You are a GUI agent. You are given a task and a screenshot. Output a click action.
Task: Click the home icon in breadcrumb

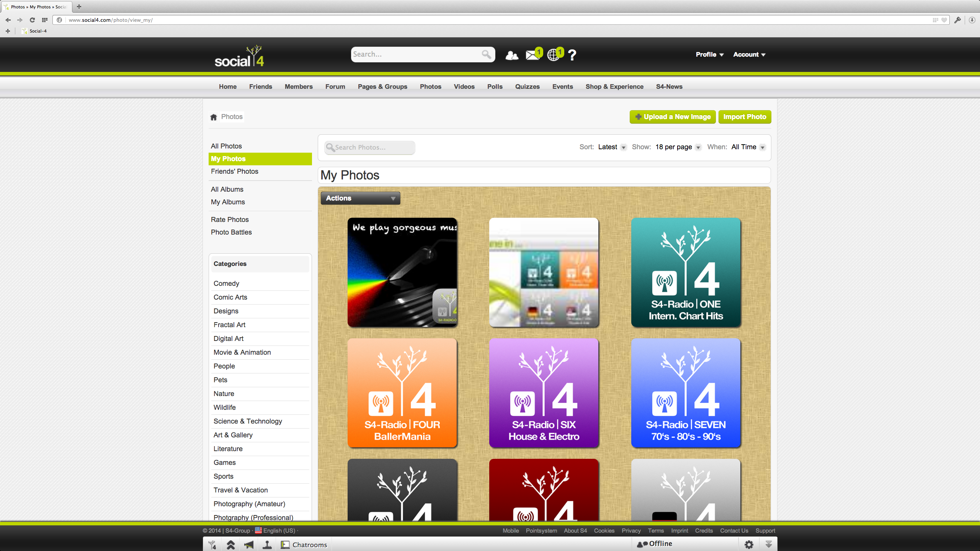coord(214,117)
